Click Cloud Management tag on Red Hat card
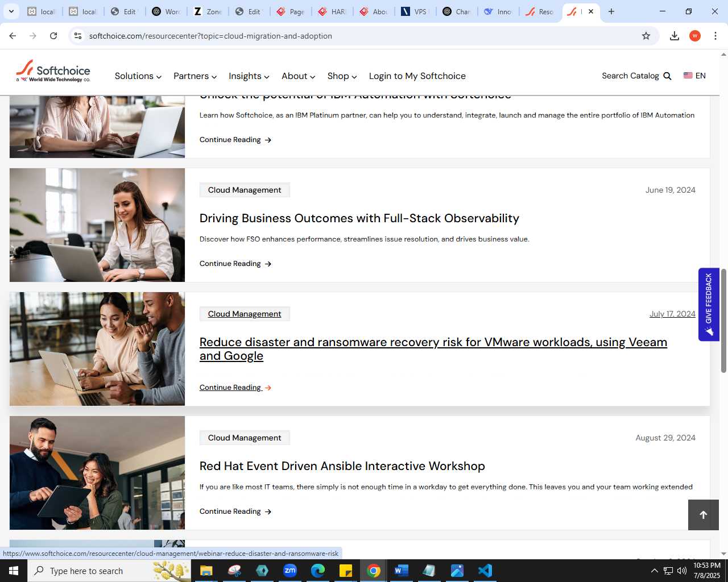This screenshot has width=728, height=582. [x=245, y=438]
